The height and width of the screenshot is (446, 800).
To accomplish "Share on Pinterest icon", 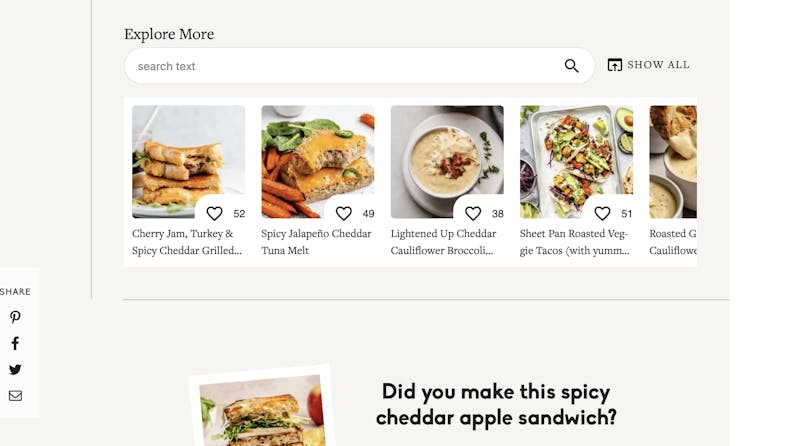I will coord(15,318).
